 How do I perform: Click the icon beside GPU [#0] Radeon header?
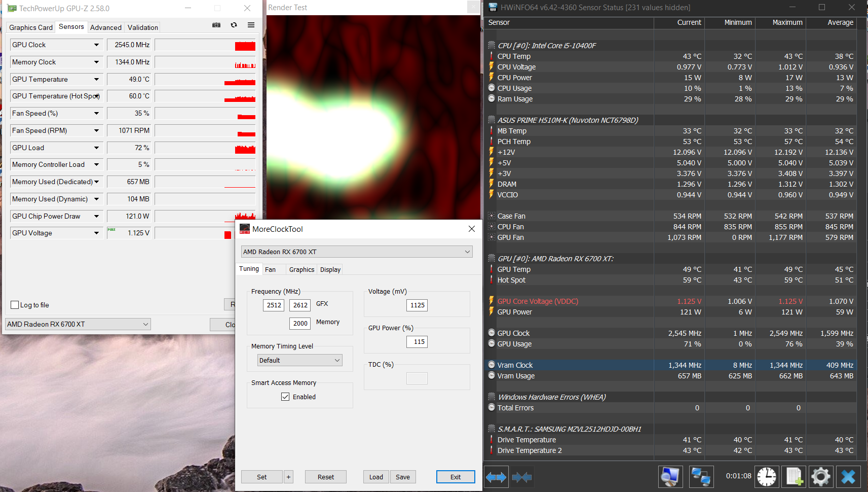pyautogui.click(x=492, y=259)
